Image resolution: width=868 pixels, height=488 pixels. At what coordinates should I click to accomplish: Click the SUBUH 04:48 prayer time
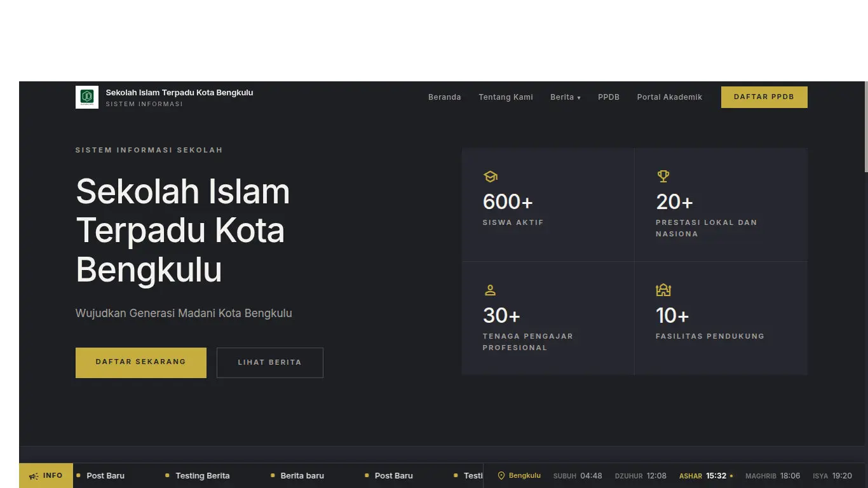[578, 476]
